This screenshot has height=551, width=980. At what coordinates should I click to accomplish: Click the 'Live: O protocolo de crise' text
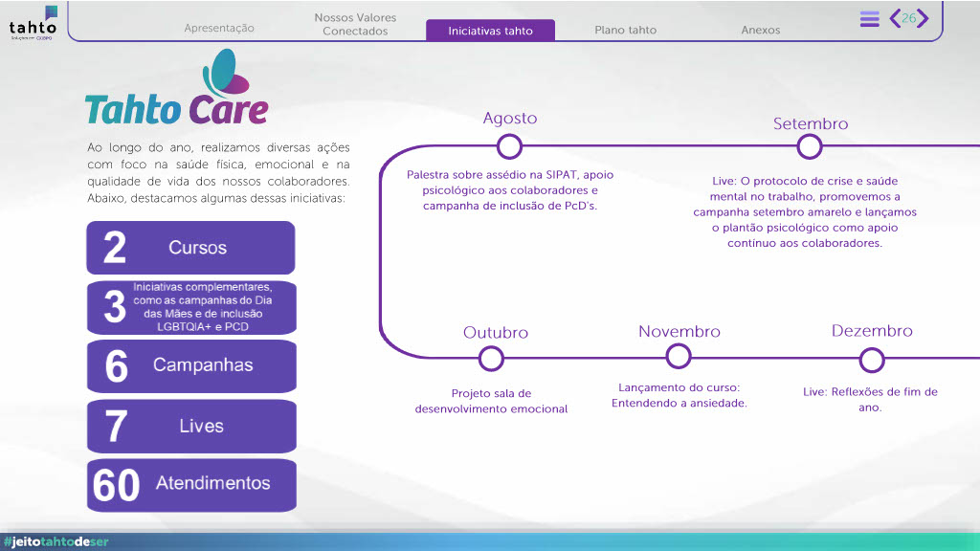[x=805, y=211]
